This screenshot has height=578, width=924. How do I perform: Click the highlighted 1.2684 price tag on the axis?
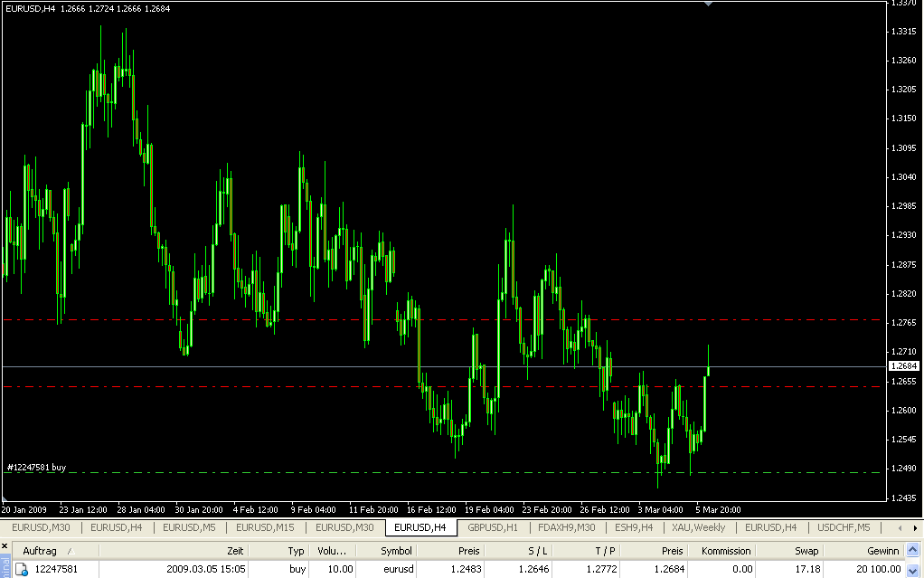click(x=904, y=366)
